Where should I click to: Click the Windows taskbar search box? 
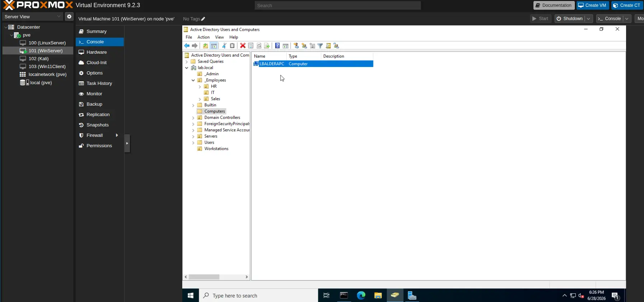pos(258,296)
